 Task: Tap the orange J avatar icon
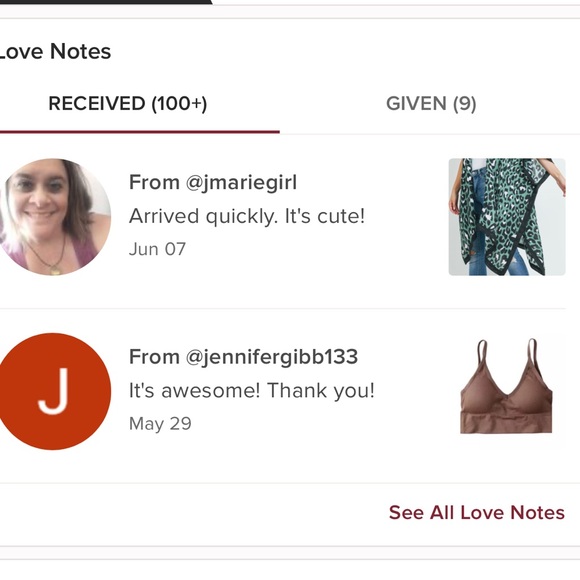tap(53, 391)
